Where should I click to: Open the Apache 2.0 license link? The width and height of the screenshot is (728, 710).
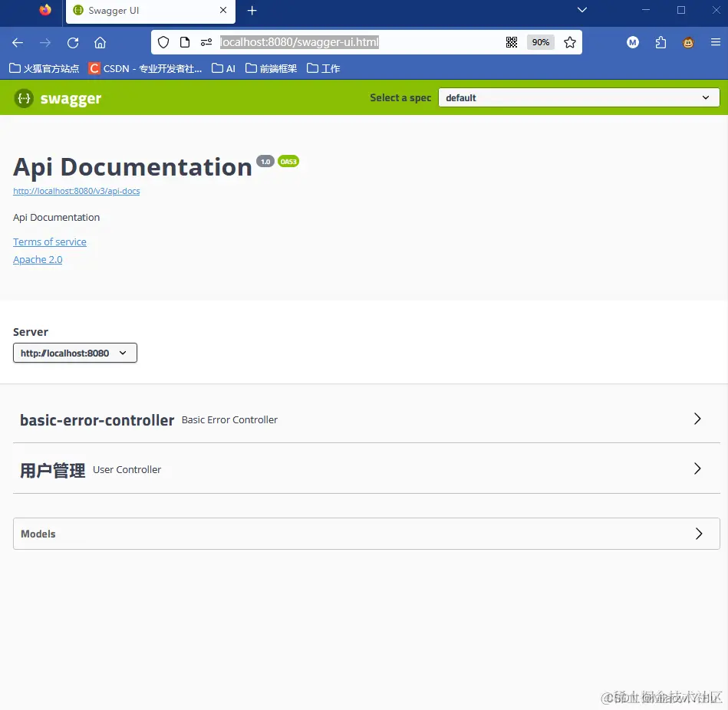(38, 260)
